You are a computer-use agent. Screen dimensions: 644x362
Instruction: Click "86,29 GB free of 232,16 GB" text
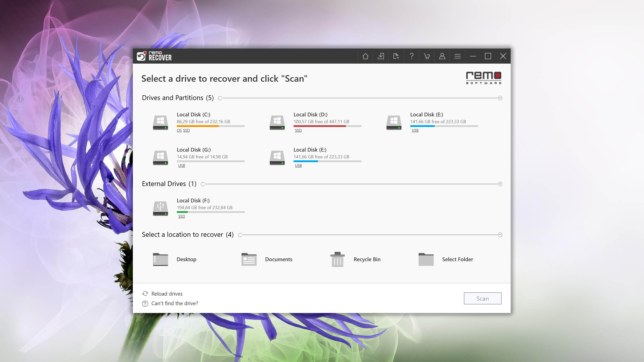point(204,122)
